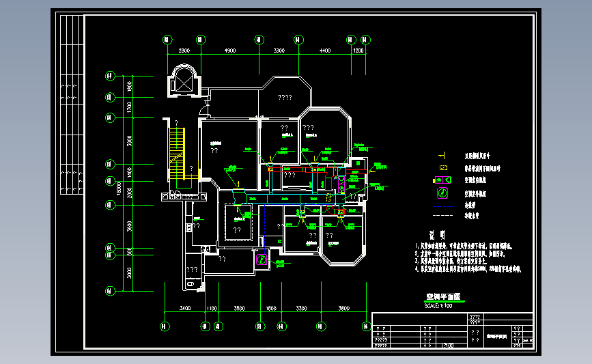Select the 2800 dimension value
This screenshot has width=592, height=364.
pos(184,51)
